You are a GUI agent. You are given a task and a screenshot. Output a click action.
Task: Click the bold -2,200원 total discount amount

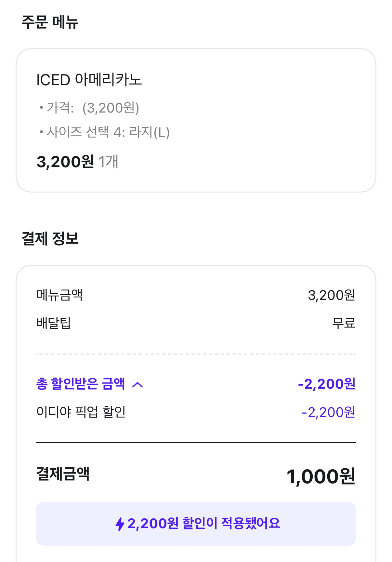(326, 384)
